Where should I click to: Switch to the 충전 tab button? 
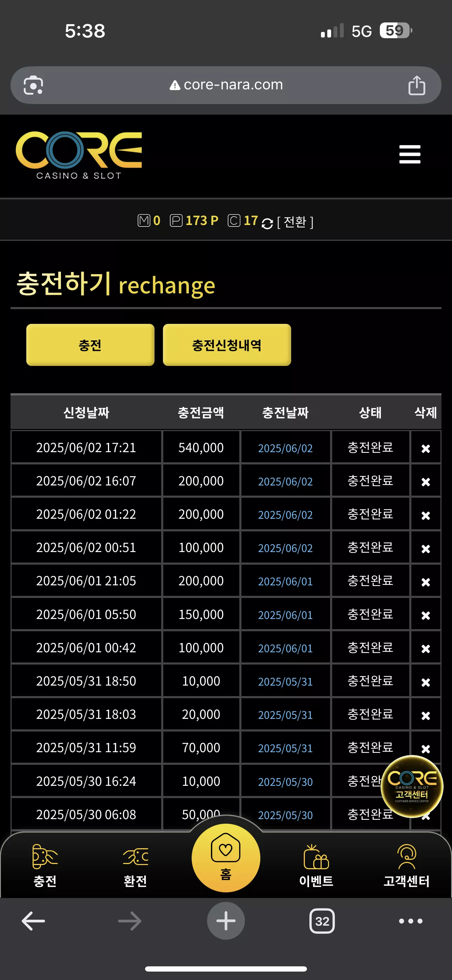tap(90, 345)
